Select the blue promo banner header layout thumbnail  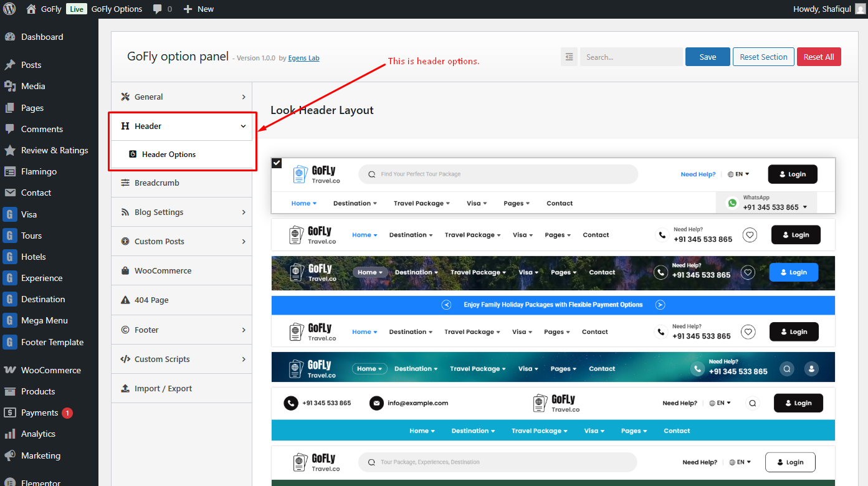[x=553, y=321]
